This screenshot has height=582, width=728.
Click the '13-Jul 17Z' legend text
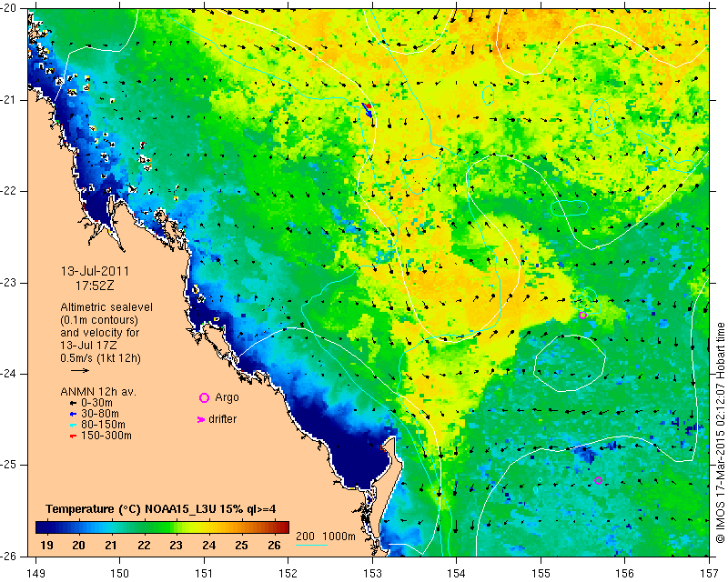pos(88,346)
